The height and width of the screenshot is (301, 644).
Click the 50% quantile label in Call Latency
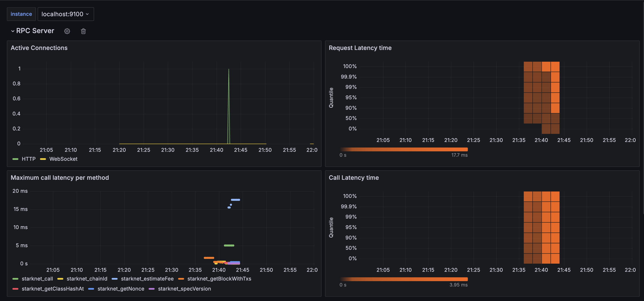[x=351, y=248]
